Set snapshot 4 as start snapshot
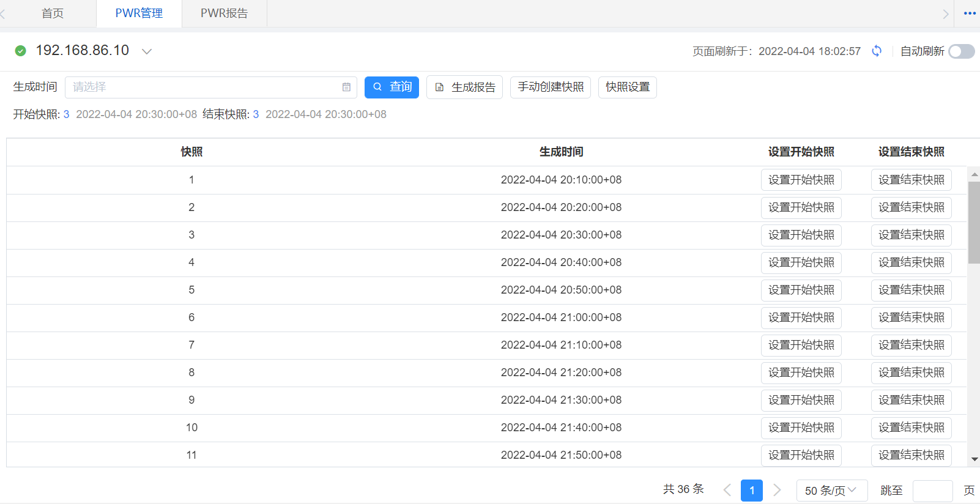This screenshot has height=504, width=980. [x=801, y=262]
